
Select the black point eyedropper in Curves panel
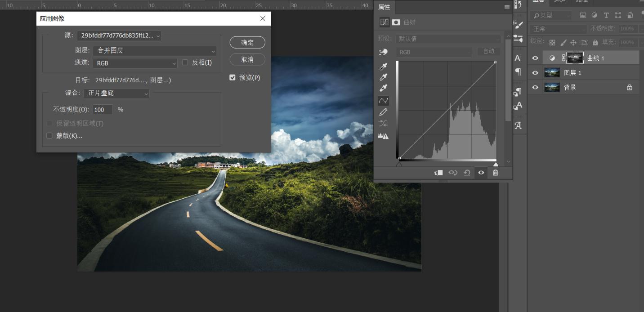[x=383, y=67]
